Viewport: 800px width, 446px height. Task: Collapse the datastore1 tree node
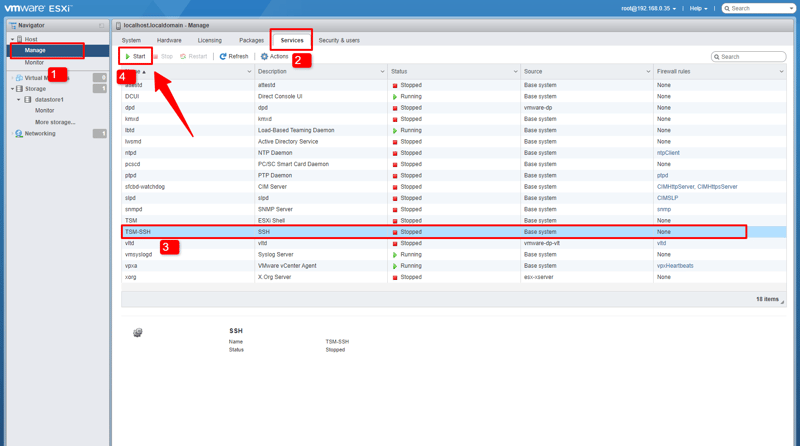[19, 100]
